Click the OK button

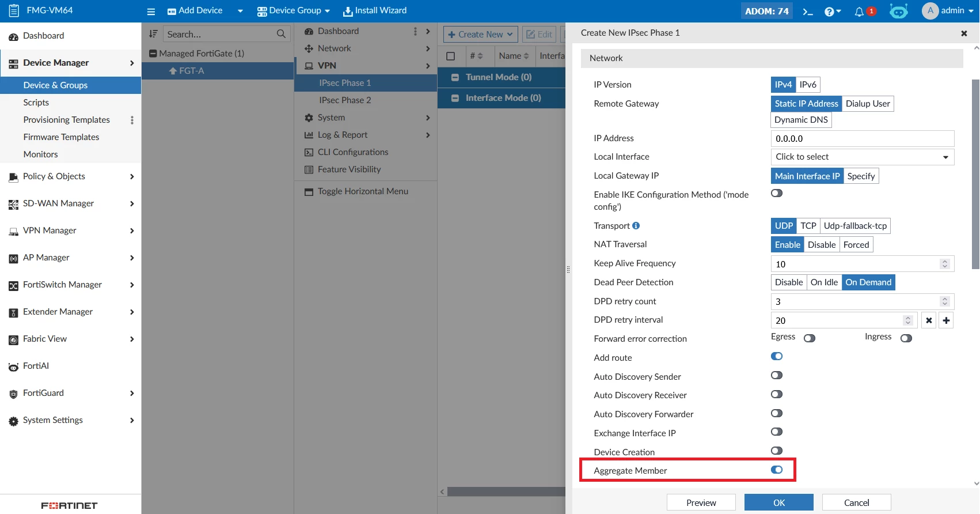point(778,502)
